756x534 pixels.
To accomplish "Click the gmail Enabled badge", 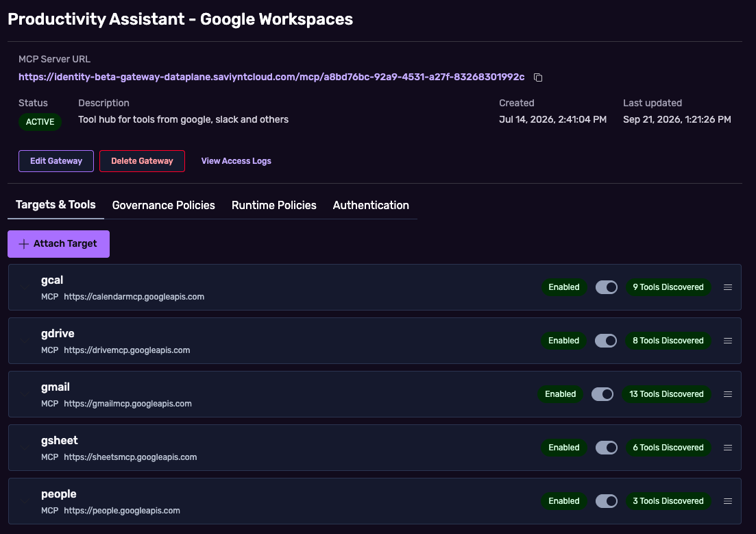I will (560, 395).
